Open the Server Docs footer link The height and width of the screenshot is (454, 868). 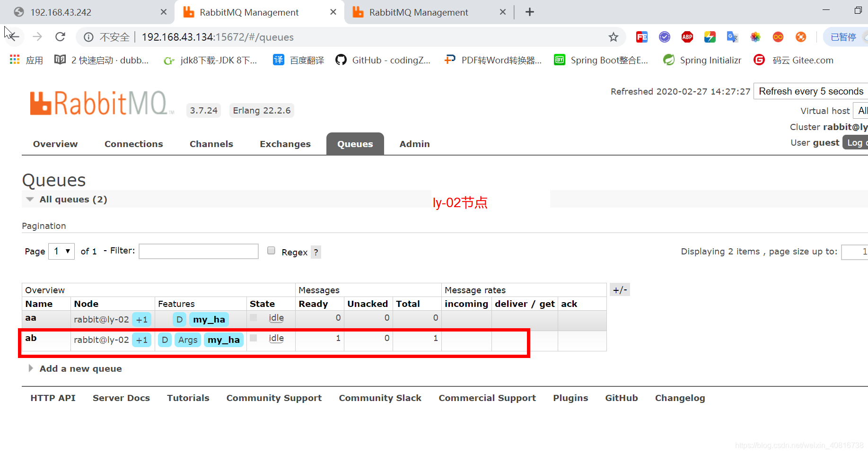(x=121, y=398)
